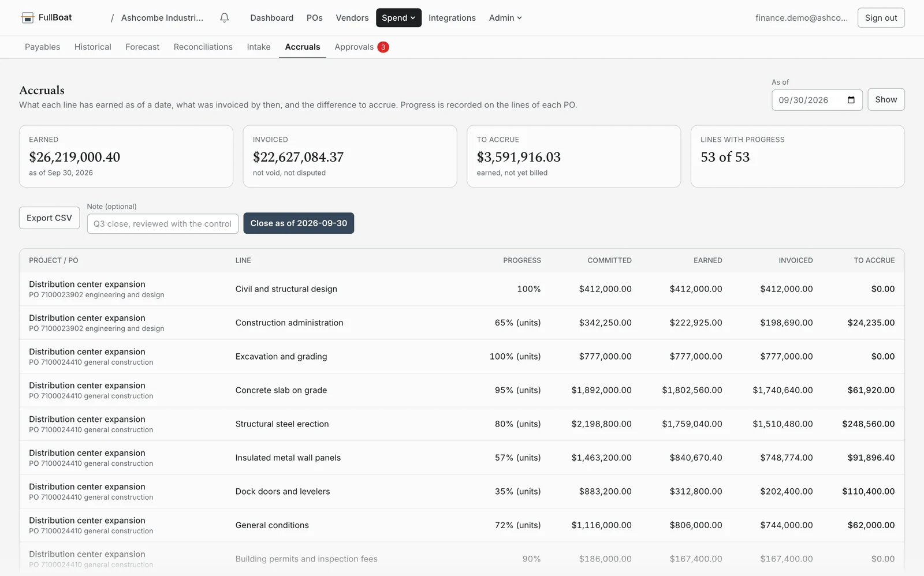924x576 pixels.
Task: Open the Integrations page
Action: (452, 18)
